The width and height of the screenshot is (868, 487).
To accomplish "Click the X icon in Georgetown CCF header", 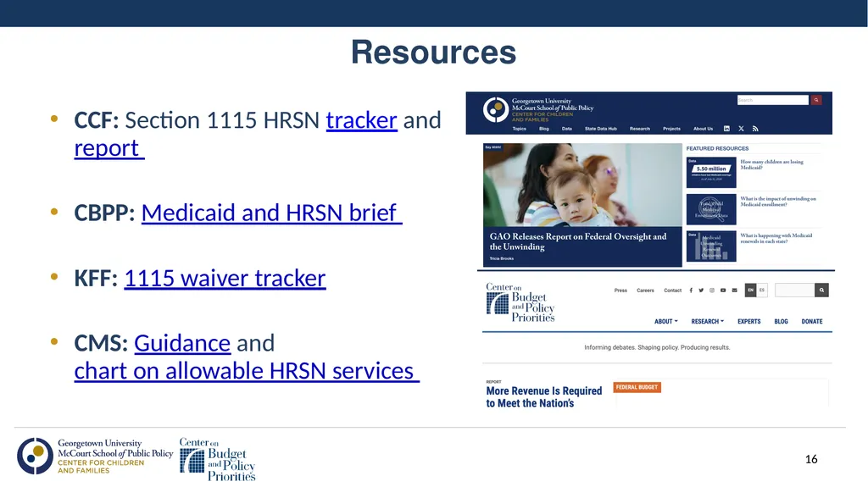I will point(741,129).
